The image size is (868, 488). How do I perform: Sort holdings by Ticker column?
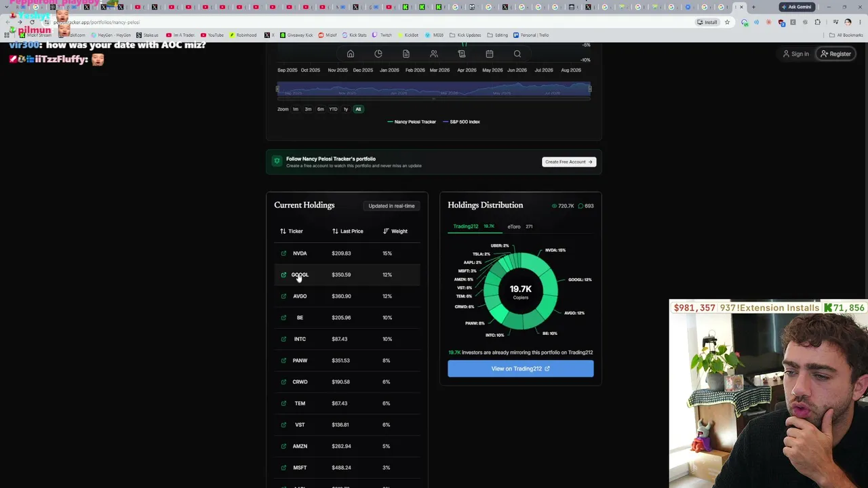[292, 231]
